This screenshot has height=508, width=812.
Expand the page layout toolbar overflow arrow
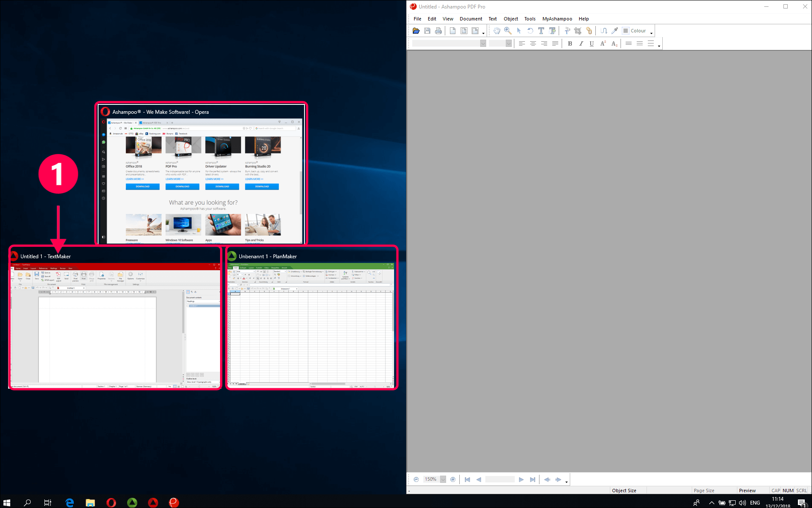click(x=483, y=33)
